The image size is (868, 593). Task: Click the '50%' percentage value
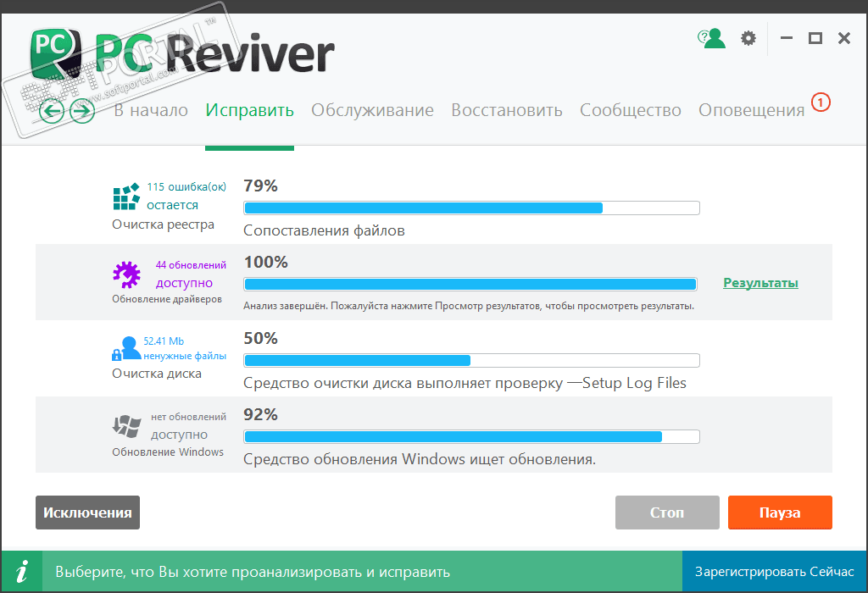coord(261,339)
